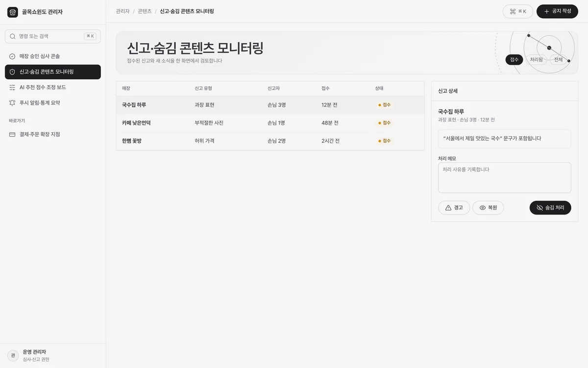Select the 국수집 하루 report row
This screenshot has width=588, height=368.
270,105
